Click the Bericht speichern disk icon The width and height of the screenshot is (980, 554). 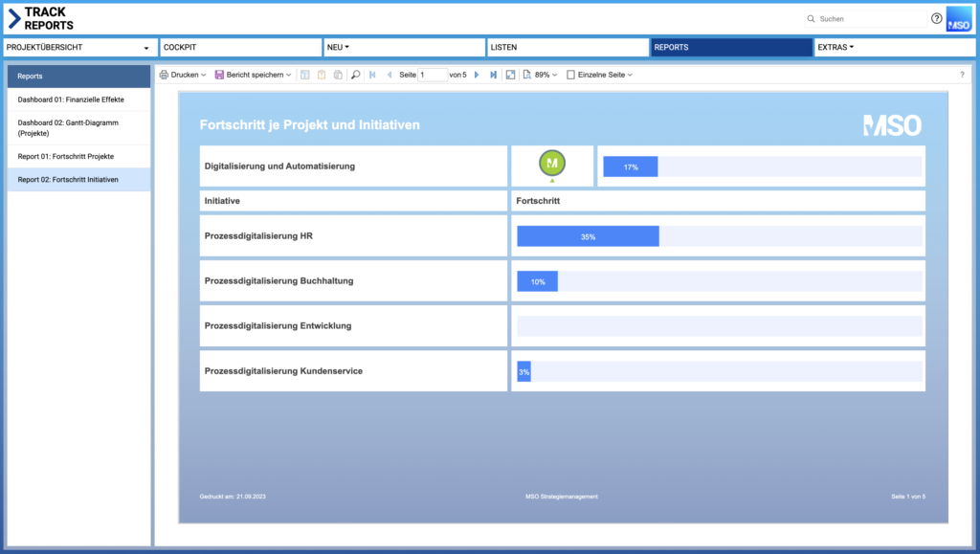point(219,75)
